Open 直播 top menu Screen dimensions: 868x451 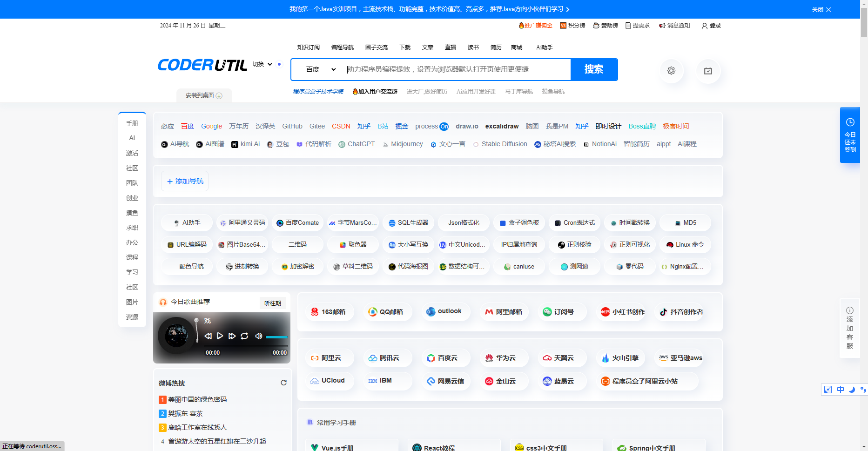[x=451, y=47]
